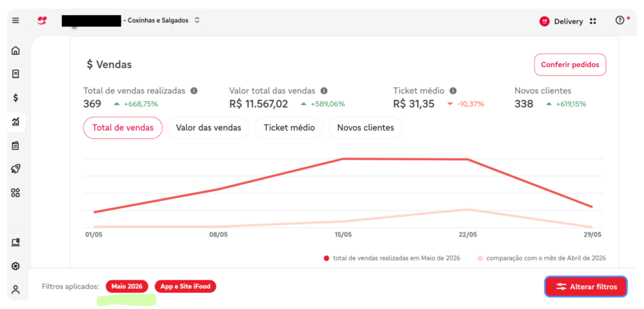Select the Ticket médio tab
The height and width of the screenshot is (309, 644).
pos(289,127)
